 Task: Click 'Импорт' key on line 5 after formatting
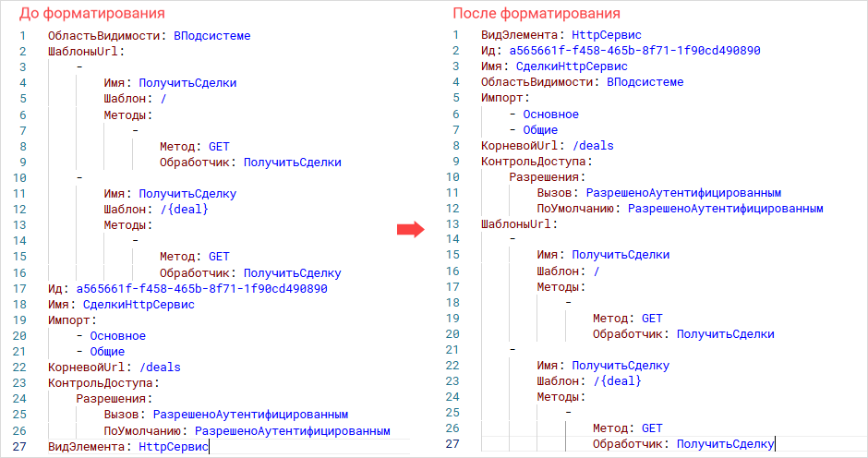coord(503,98)
